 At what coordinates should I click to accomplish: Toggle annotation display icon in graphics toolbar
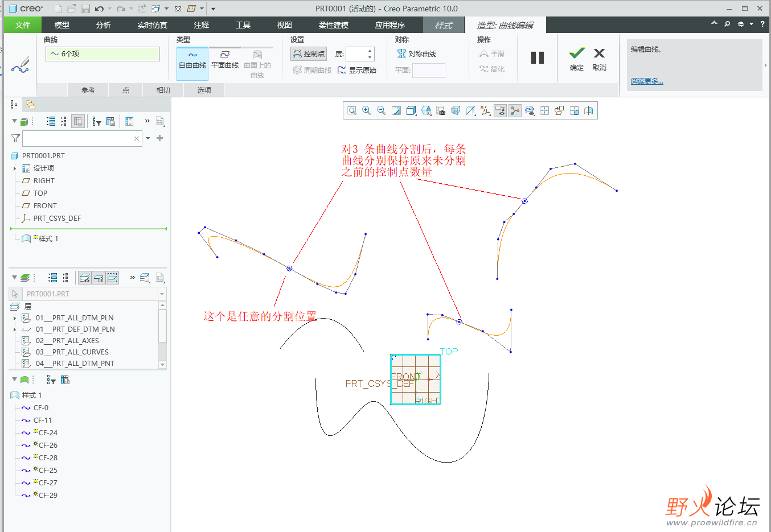tap(500, 111)
